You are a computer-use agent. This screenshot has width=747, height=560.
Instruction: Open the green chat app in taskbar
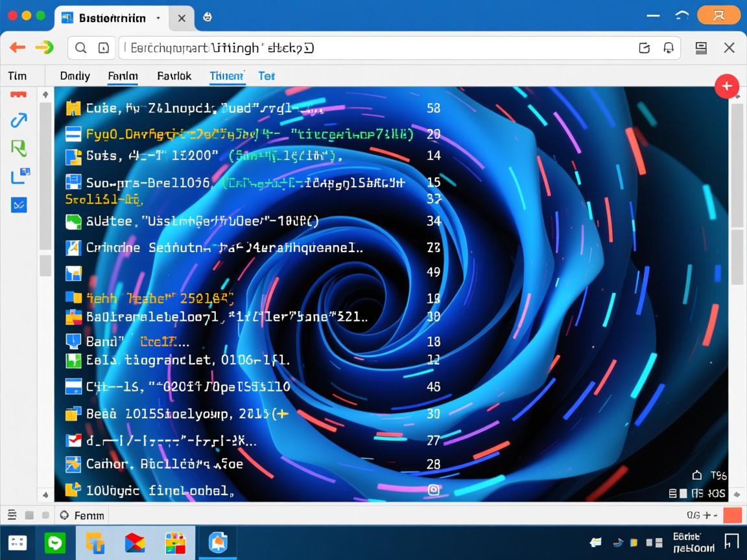pyautogui.click(x=55, y=543)
